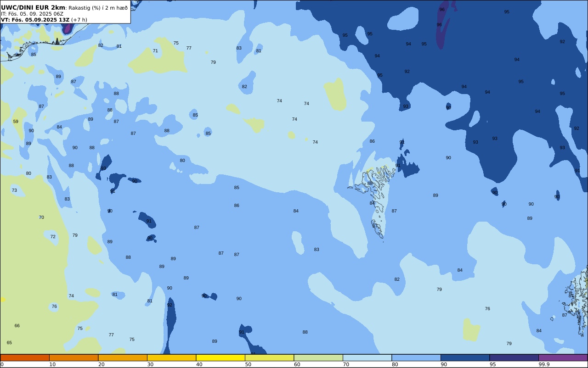Click the humidity value 66 on the map
The width and height of the screenshot is (588, 368).
[x=17, y=326]
